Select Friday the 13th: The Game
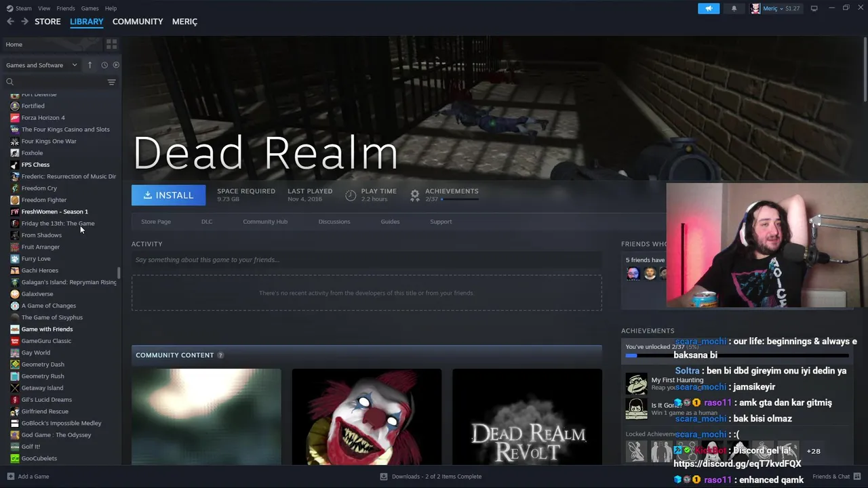Image resolution: width=868 pixels, height=488 pixels. (x=58, y=224)
